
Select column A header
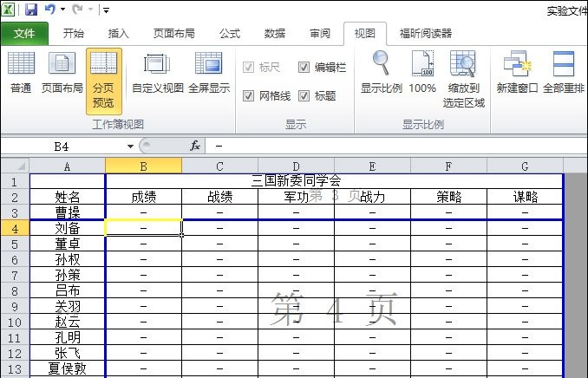67,166
